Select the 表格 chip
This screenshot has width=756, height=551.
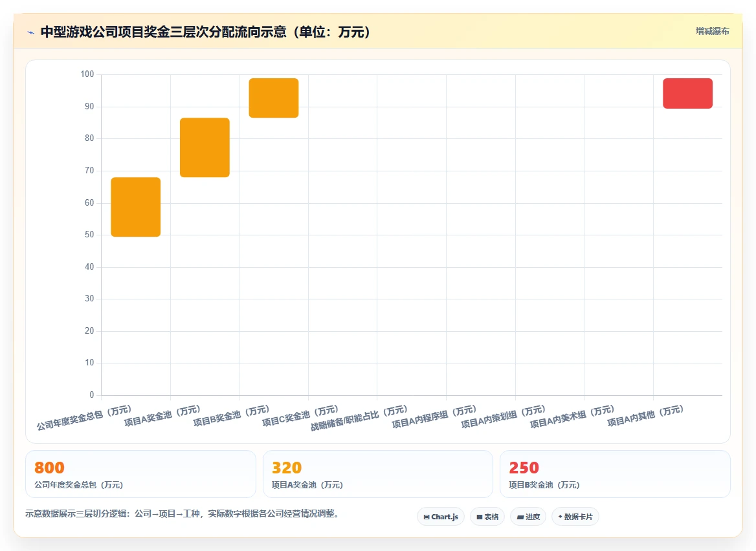pyautogui.click(x=487, y=517)
